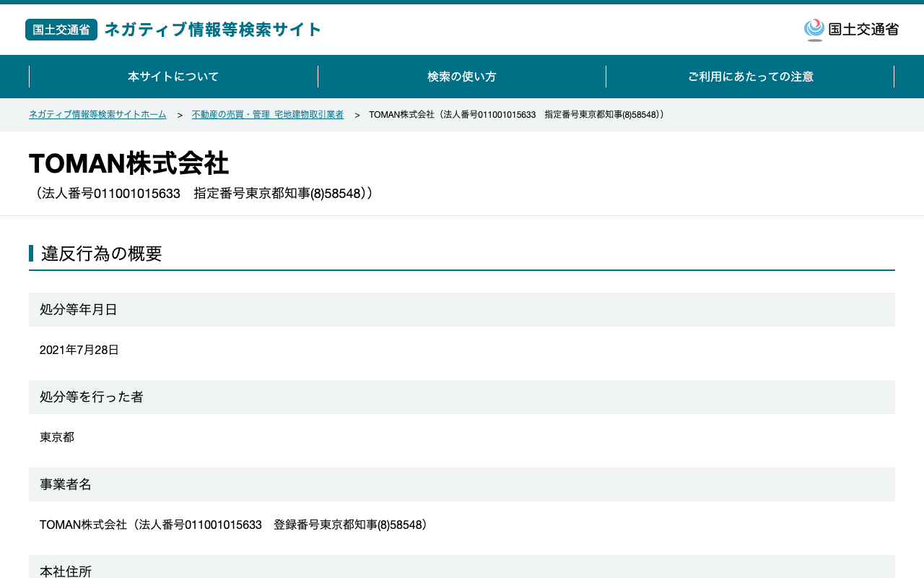Viewport: 924px width, 578px height.
Task: Click the 国土交通省 badge in site header
Action: click(61, 30)
